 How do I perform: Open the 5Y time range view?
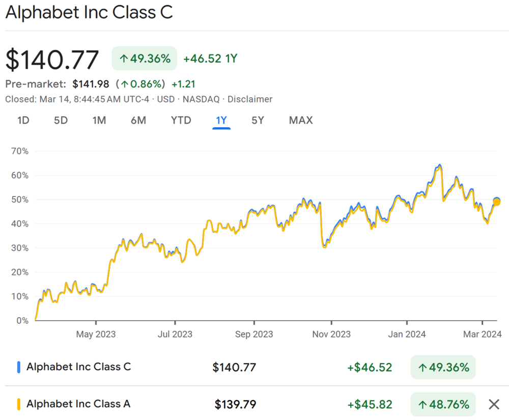coord(258,121)
